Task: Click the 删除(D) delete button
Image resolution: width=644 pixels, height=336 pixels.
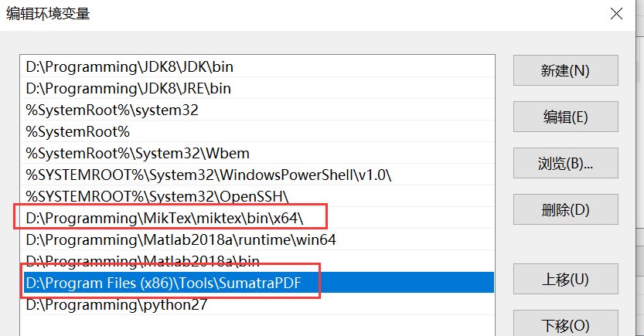Action: point(566,209)
